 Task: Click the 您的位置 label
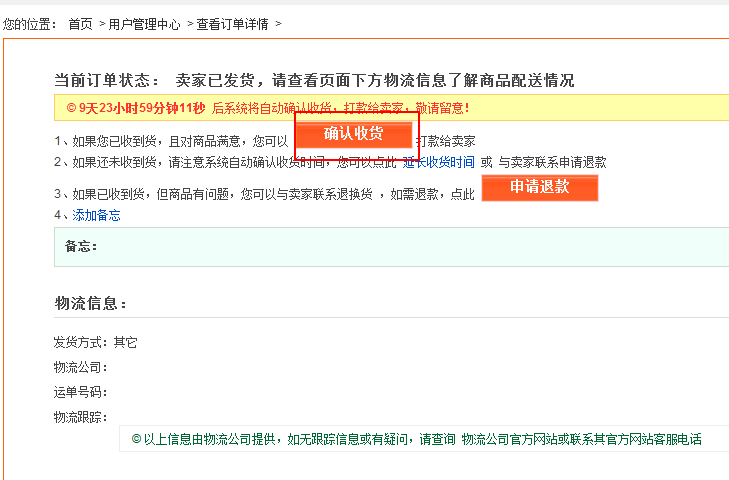coord(29,24)
